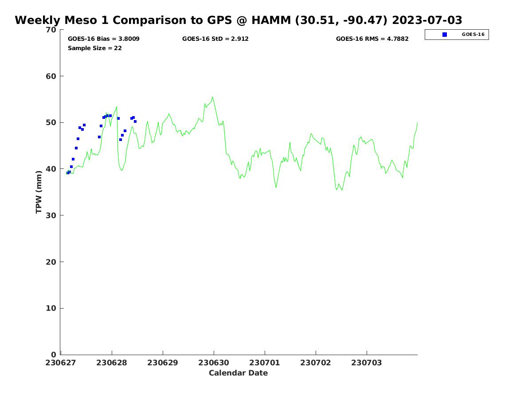Click the Sample Size = 22 text
Viewport: 532px width, 399px height.
[x=94, y=48]
